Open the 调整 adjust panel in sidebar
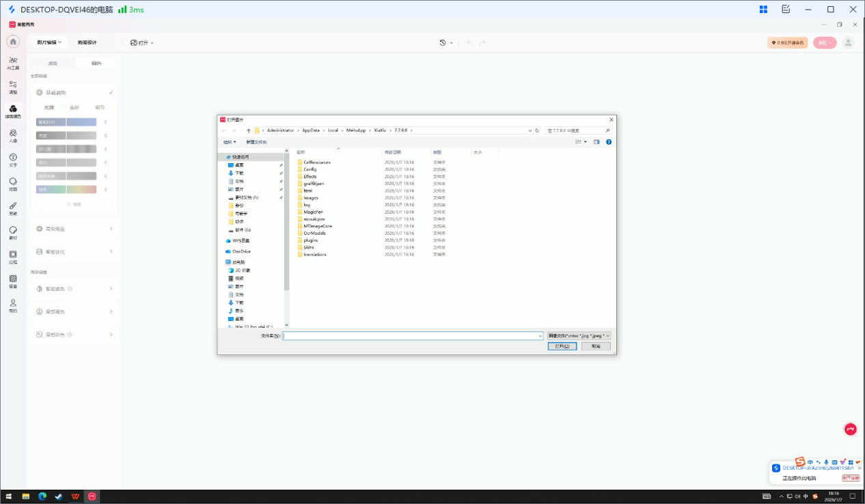Image resolution: width=865 pixels, height=504 pixels. point(14,85)
